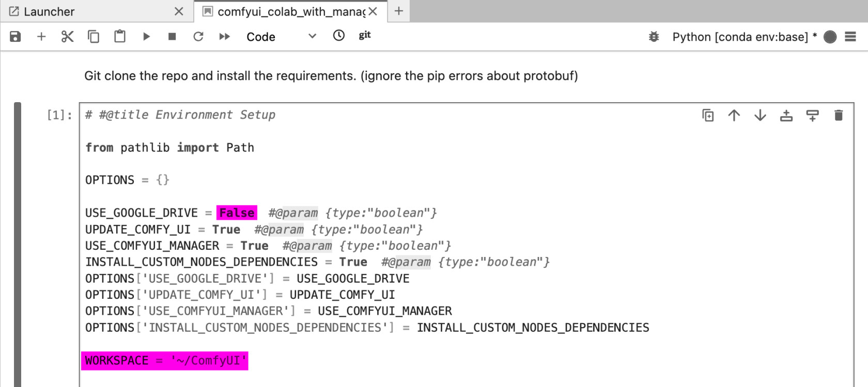Image resolution: width=868 pixels, height=387 pixels.
Task: Close the comfyui_colab_with_manager tab
Action: point(373,11)
